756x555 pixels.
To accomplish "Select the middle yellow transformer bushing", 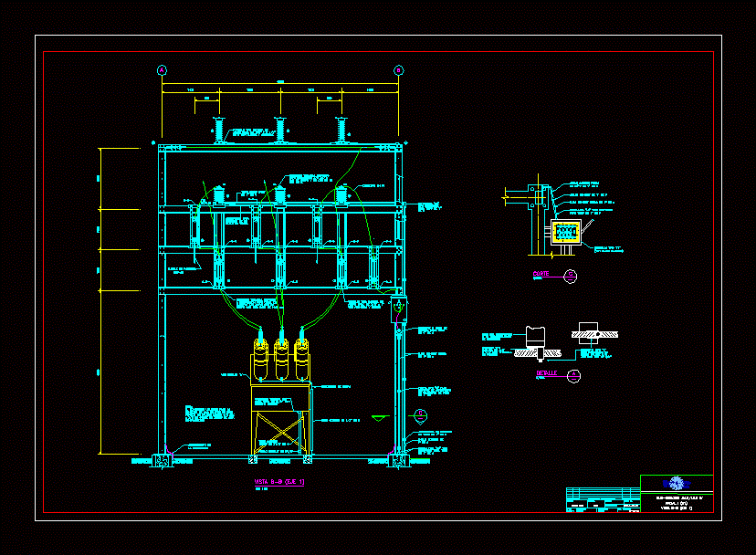I will coord(281,358).
